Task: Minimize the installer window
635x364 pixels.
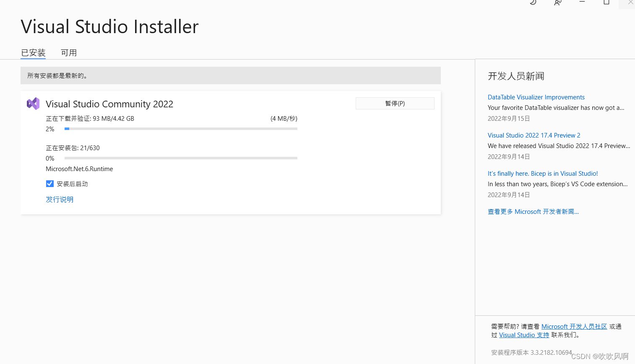Action: click(582, 2)
